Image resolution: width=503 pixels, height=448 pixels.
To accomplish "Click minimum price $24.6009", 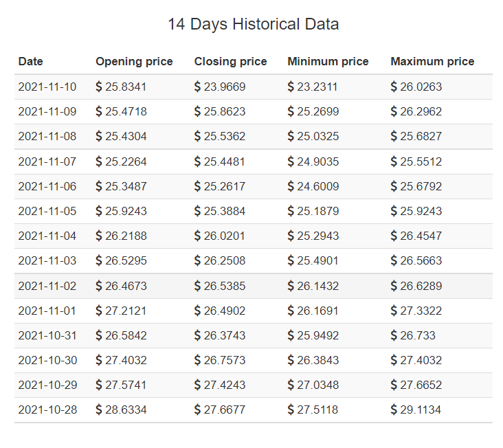I will tap(313, 186).
